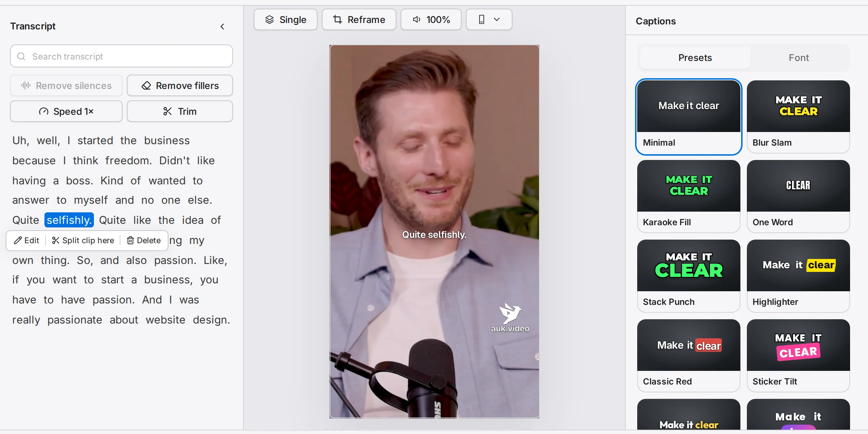Click the word 'Uh,' in the transcript
This screenshot has width=868, height=434.
click(21, 140)
